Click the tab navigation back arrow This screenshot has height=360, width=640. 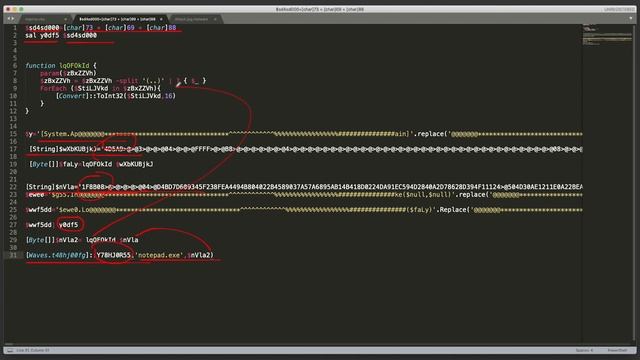(x=9, y=18)
